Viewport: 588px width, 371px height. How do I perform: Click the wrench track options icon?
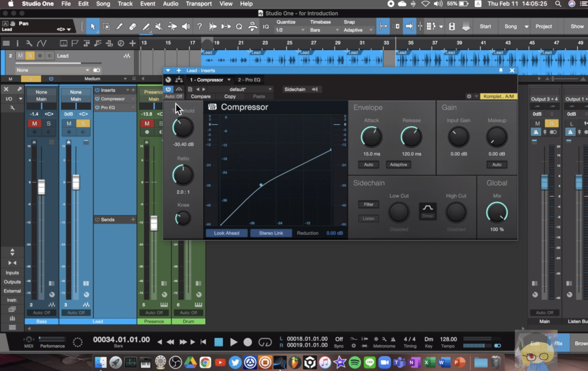(x=29, y=44)
